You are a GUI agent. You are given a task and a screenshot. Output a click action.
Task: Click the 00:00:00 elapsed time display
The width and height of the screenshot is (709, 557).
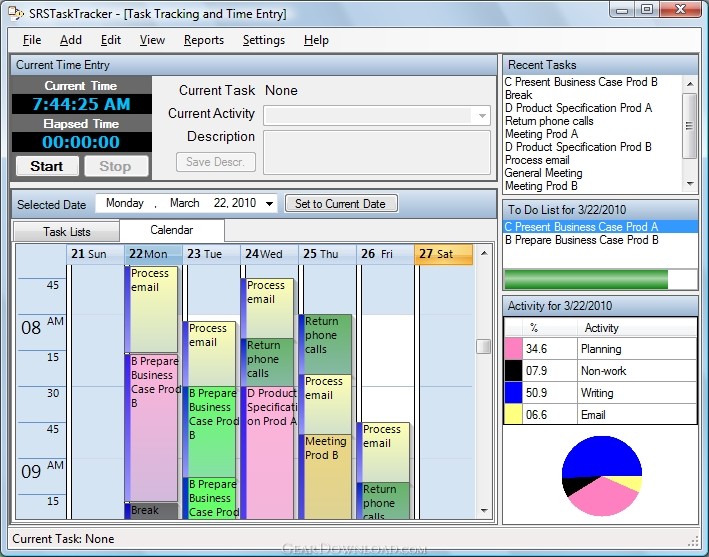click(81, 142)
